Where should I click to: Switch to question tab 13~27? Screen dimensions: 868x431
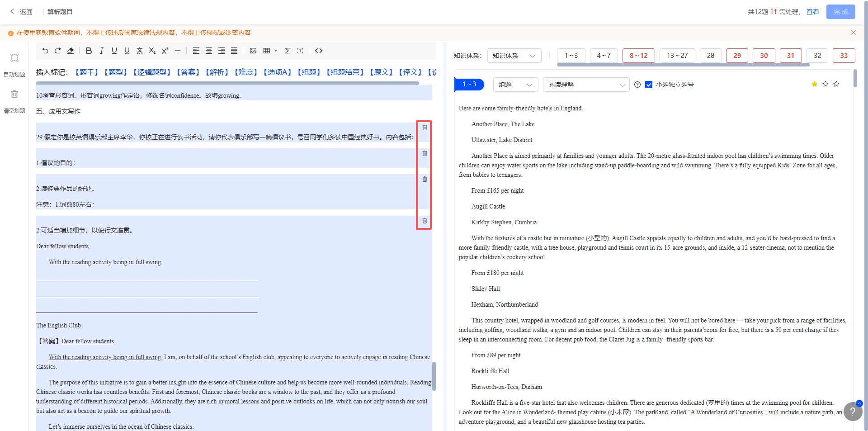point(677,56)
